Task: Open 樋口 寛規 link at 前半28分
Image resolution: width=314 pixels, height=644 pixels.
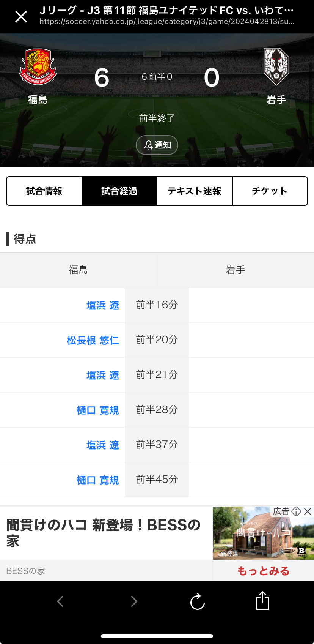Action: point(98,410)
